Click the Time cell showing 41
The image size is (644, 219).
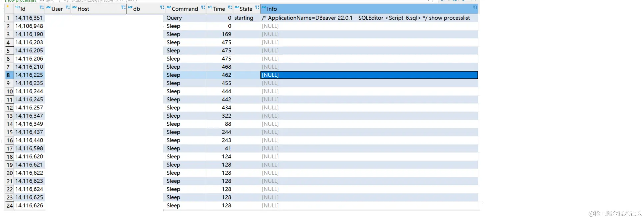[220, 149]
